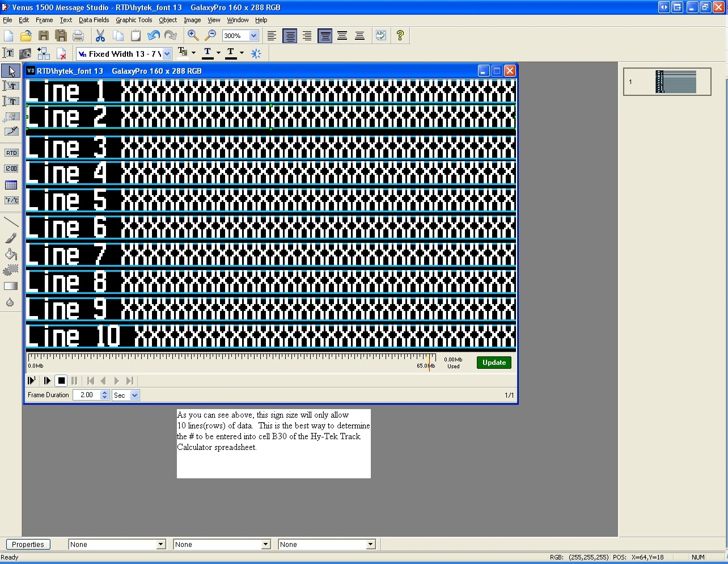Select the Paintbrush tool
Viewport: 728px width, 564px height.
click(x=11, y=238)
